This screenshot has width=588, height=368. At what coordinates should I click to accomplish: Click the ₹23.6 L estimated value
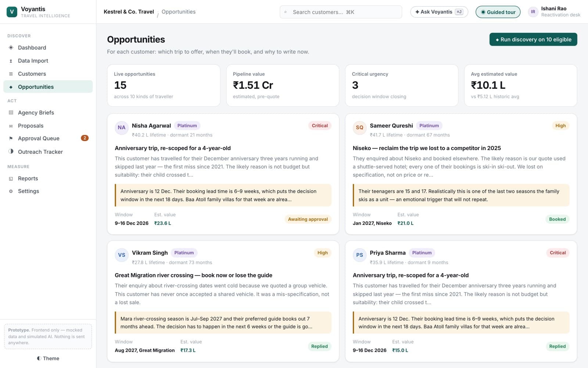point(162,223)
